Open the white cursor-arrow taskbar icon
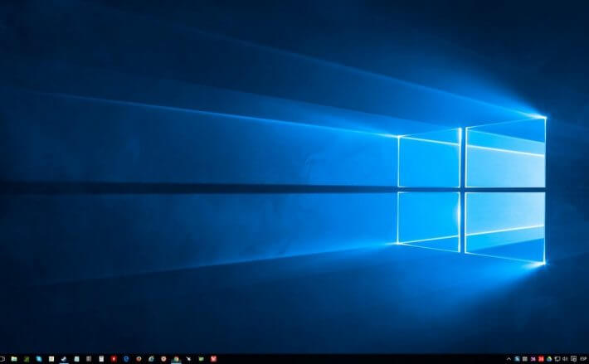The height and width of the screenshot is (364, 589). 188,359
